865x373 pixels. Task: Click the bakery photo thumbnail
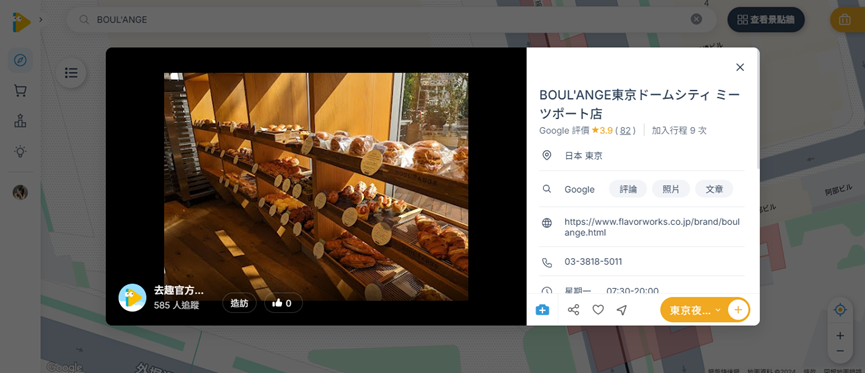316,186
